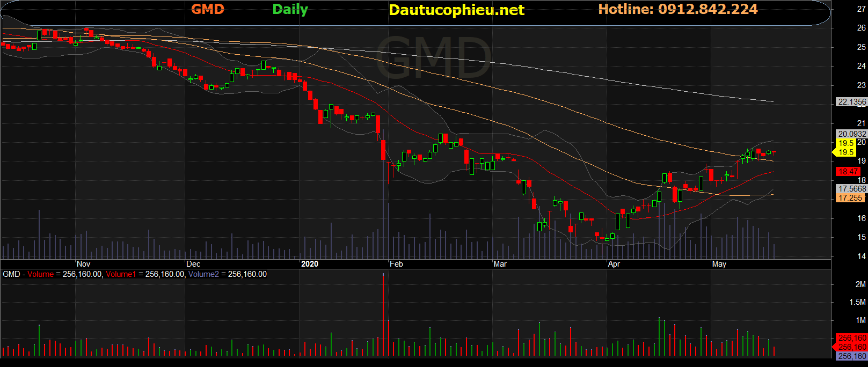Select the 17.5668 price tag
This screenshot has height=367, width=868.
(852, 189)
